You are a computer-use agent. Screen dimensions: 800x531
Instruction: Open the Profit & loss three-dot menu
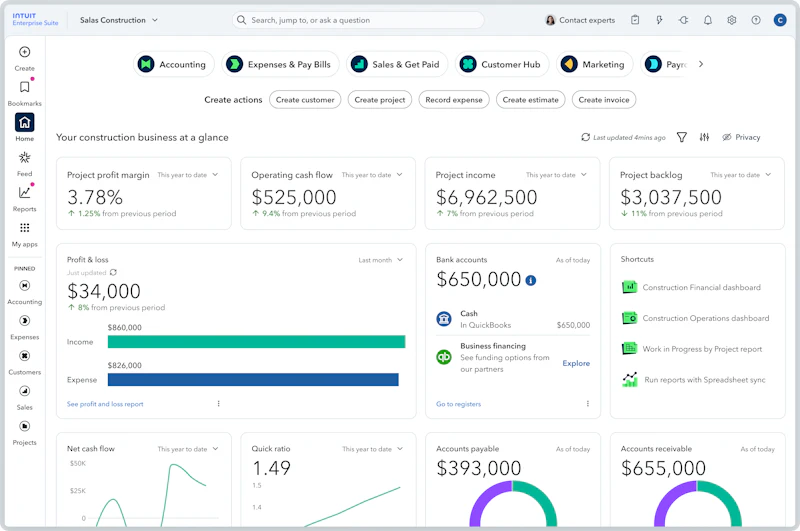pyautogui.click(x=218, y=403)
